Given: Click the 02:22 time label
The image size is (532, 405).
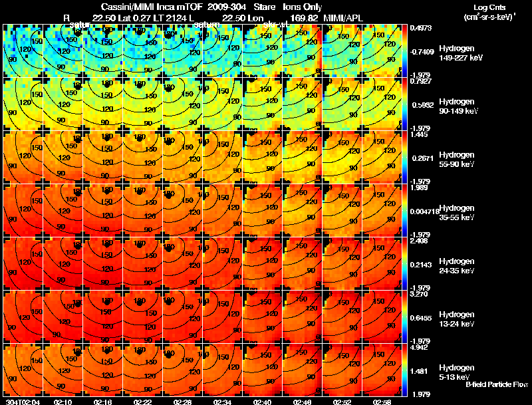Looking at the screenshot, I should [142, 402].
